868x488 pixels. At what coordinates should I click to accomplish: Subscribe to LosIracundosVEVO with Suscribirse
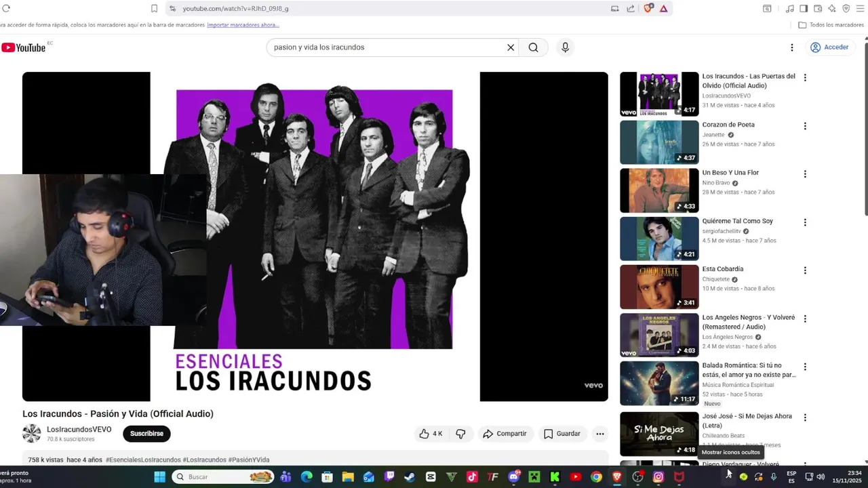(x=146, y=434)
